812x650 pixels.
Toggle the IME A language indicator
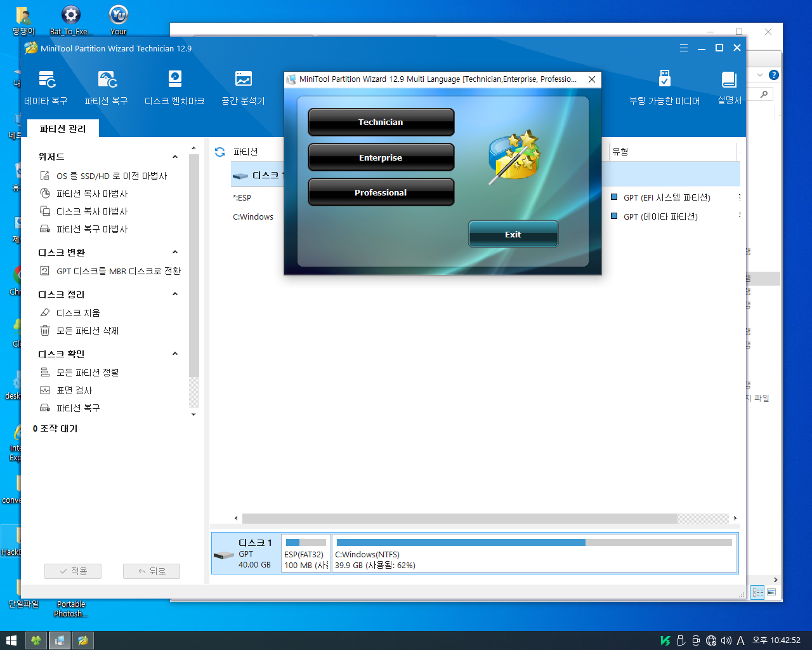pos(740,640)
